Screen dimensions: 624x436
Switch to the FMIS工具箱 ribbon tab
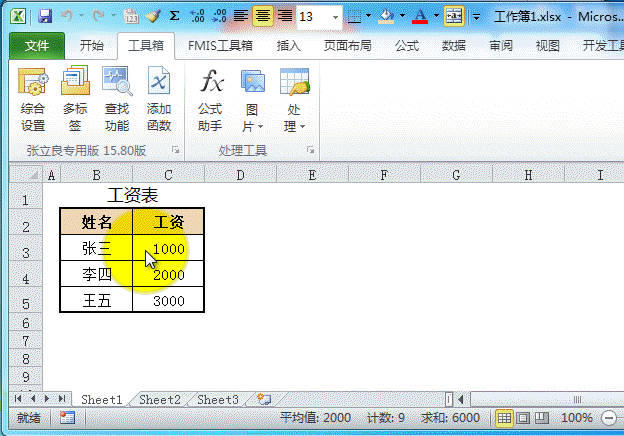coord(220,45)
